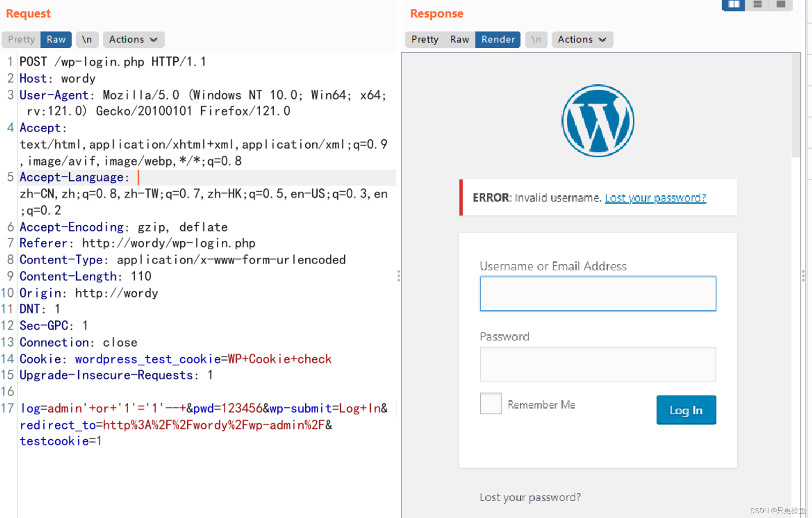Image resolution: width=812 pixels, height=518 pixels.
Task: Click the Log In button
Action: 685,410
